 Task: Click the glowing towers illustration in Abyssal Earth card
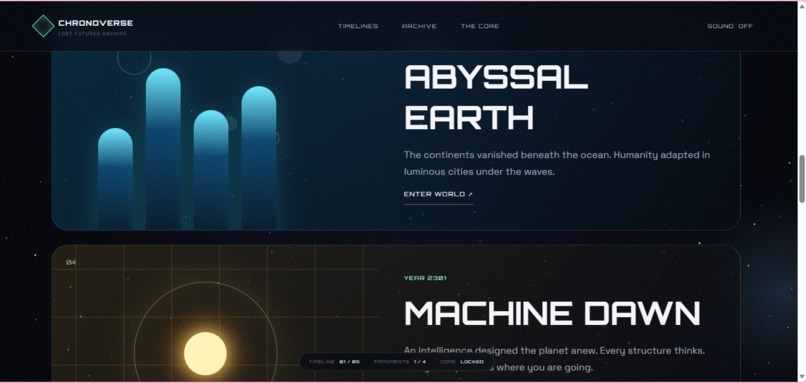[187, 149]
